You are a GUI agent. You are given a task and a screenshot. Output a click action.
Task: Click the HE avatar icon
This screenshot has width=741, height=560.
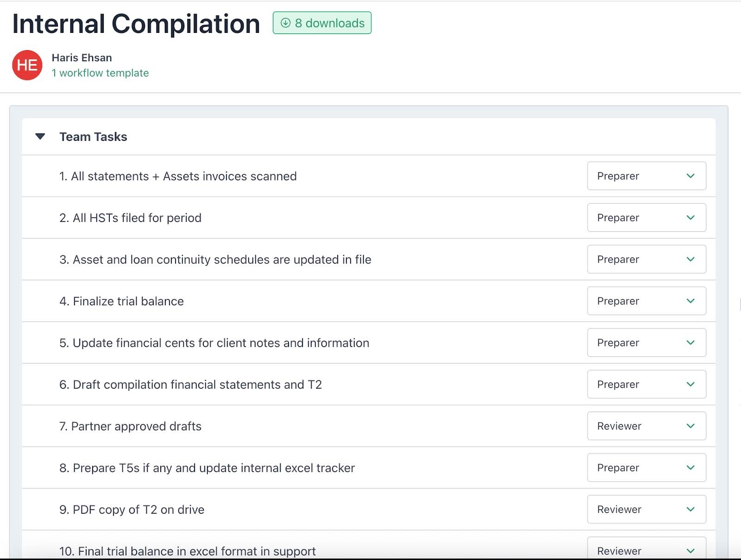[27, 65]
